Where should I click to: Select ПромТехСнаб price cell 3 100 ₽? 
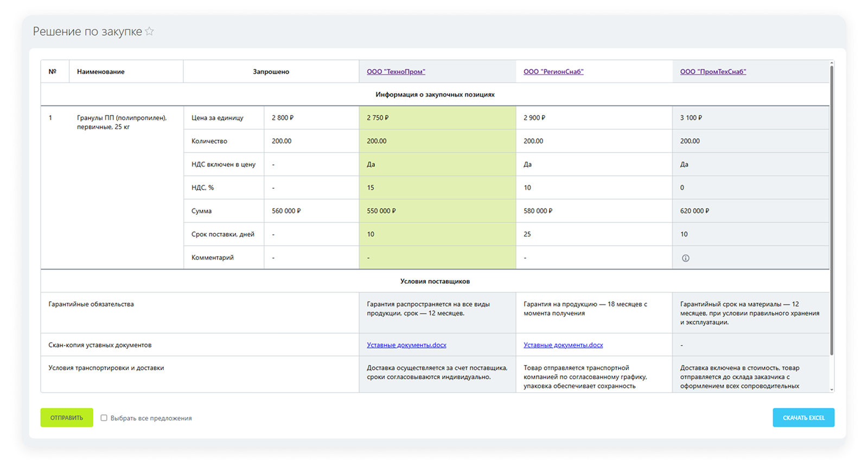pos(751,118)
